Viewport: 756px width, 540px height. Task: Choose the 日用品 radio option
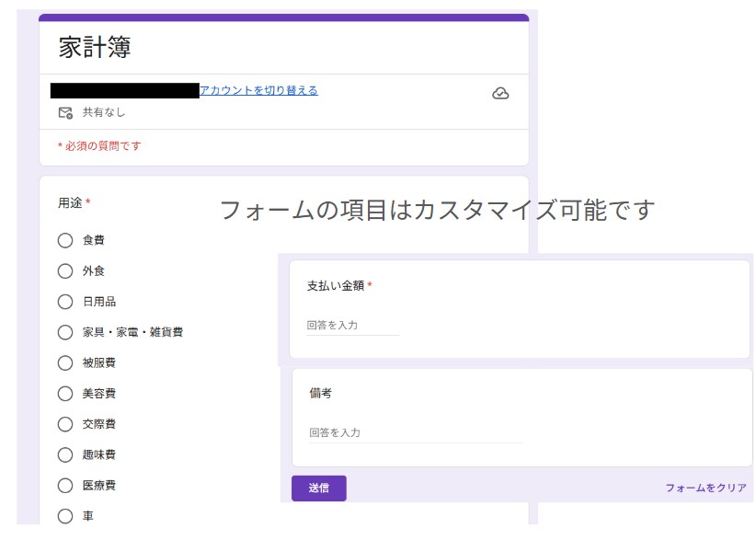65,302
